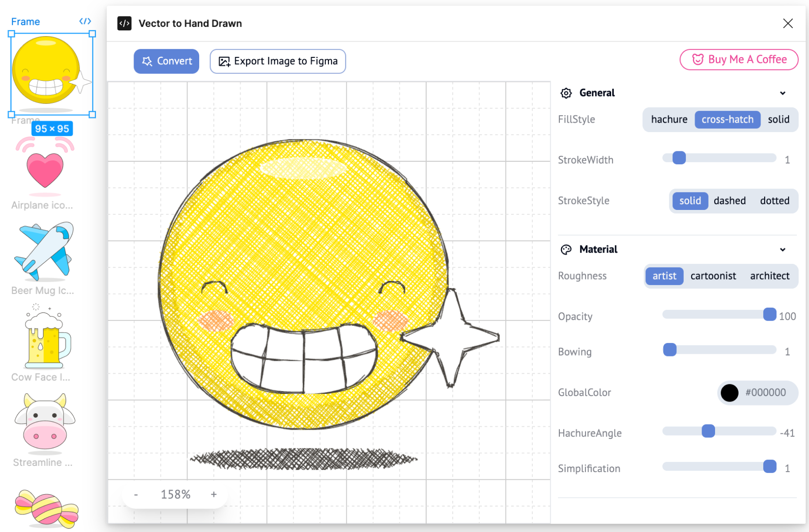This screenshot has height=532, width=809.
Task: Select the yellow smiley frame thumbnail
Action: tap(52, 74)
